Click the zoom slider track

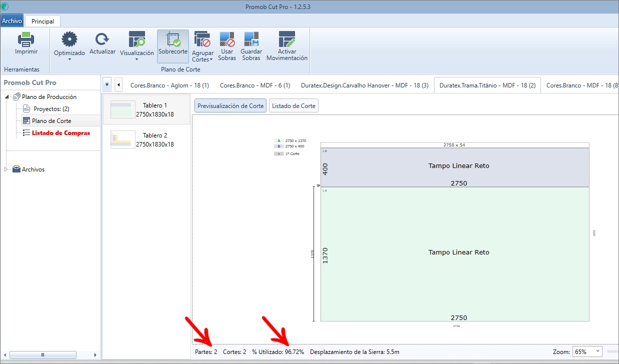click(x=613, y=352)
